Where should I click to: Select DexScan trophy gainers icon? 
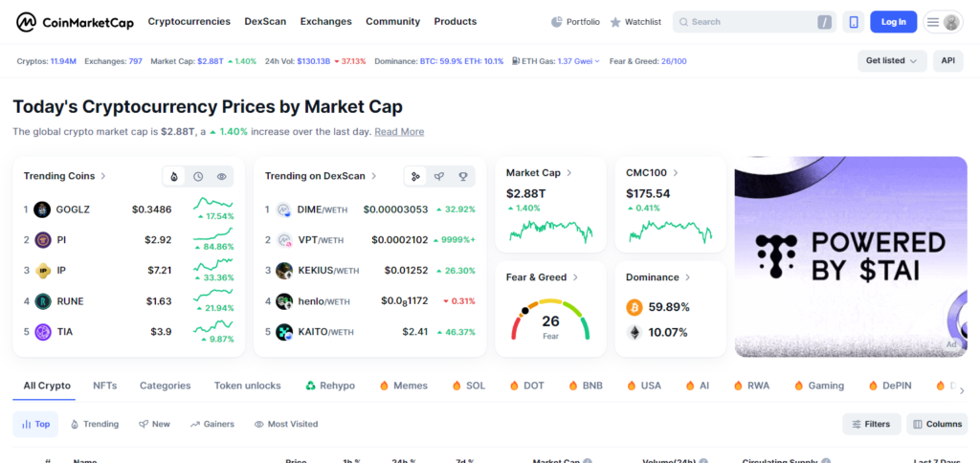click(x=462, y=177)
